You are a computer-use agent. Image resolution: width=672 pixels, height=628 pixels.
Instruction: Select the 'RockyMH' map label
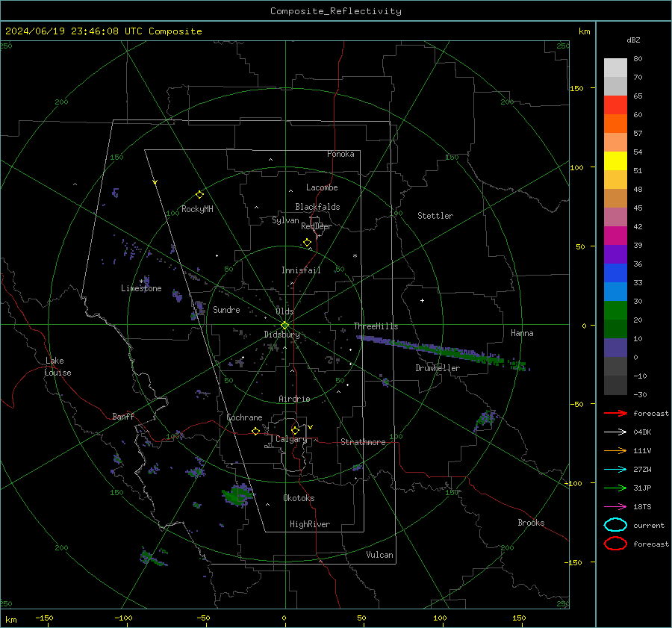tap(197, 209)
